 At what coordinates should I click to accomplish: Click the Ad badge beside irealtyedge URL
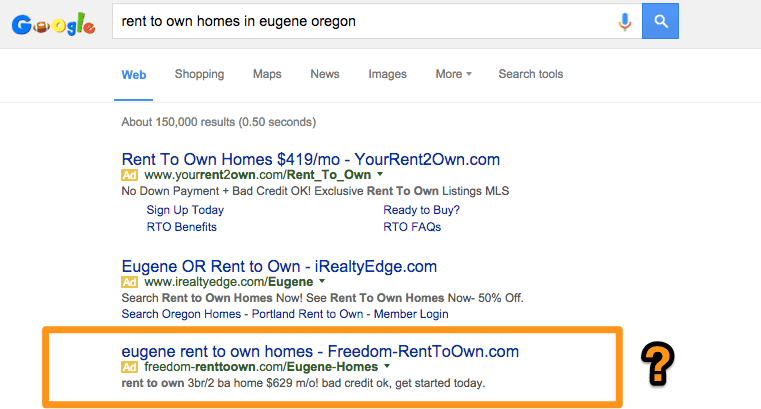[129, 283]
